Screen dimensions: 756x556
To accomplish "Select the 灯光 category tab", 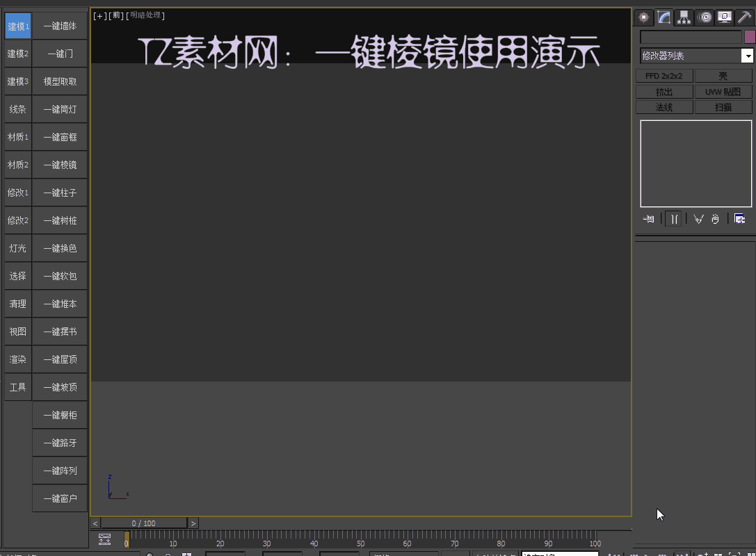I will (x=18, y=248).
